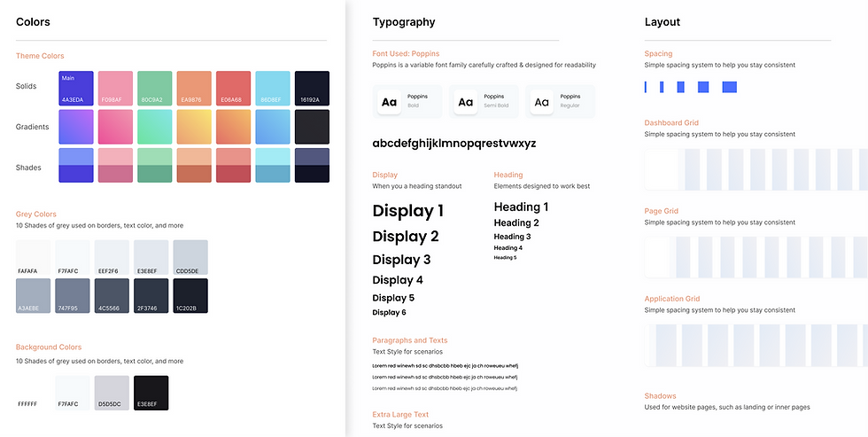
Task: Click the Grey Colors section heading
Action: pyautogui.click(x=36, y=215)
